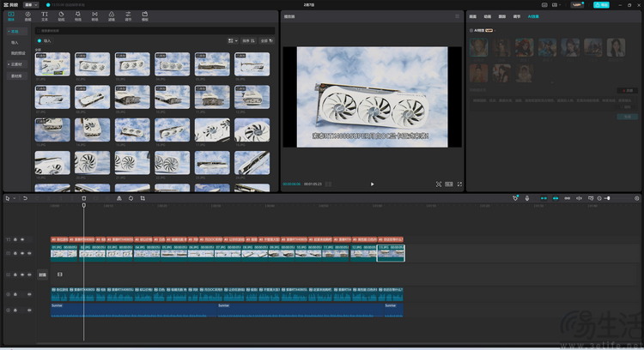Click the media search field
Image resolution: width=644 pixels, height=350 pixels.
point(155,31)
